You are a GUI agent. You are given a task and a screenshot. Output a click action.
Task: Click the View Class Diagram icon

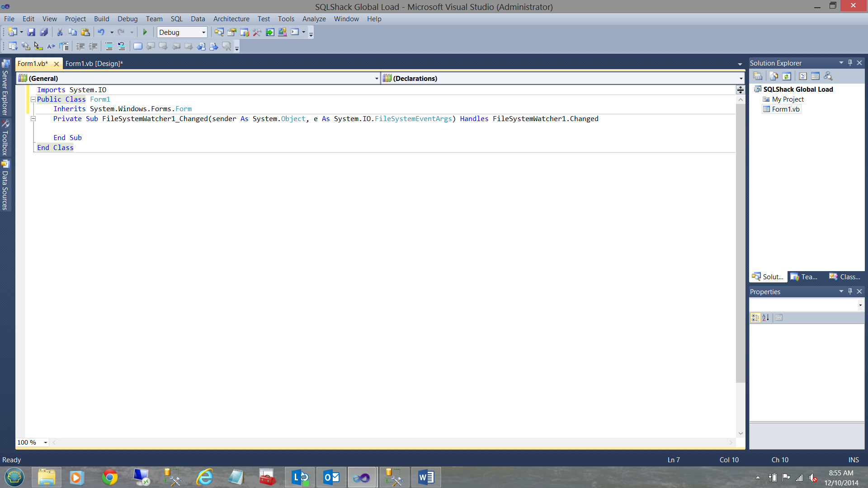pos(828,76)
